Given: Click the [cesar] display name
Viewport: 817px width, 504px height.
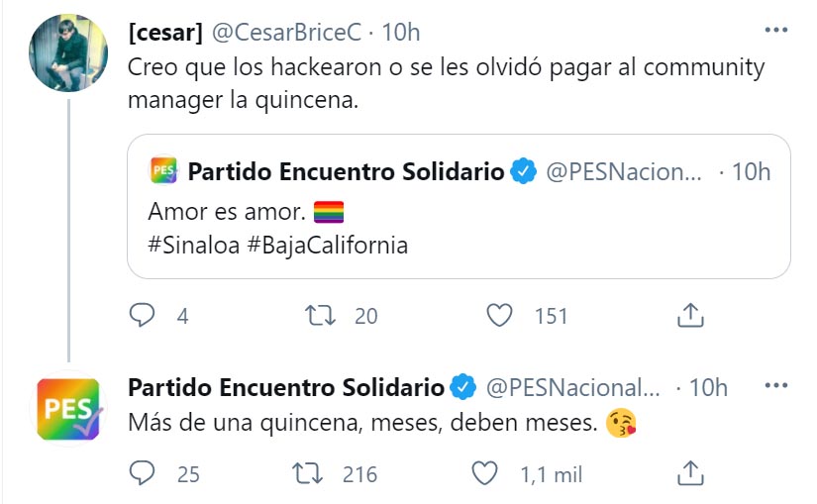Looking at the screenshot, I should pyautogui.click(x=165, y=33).
